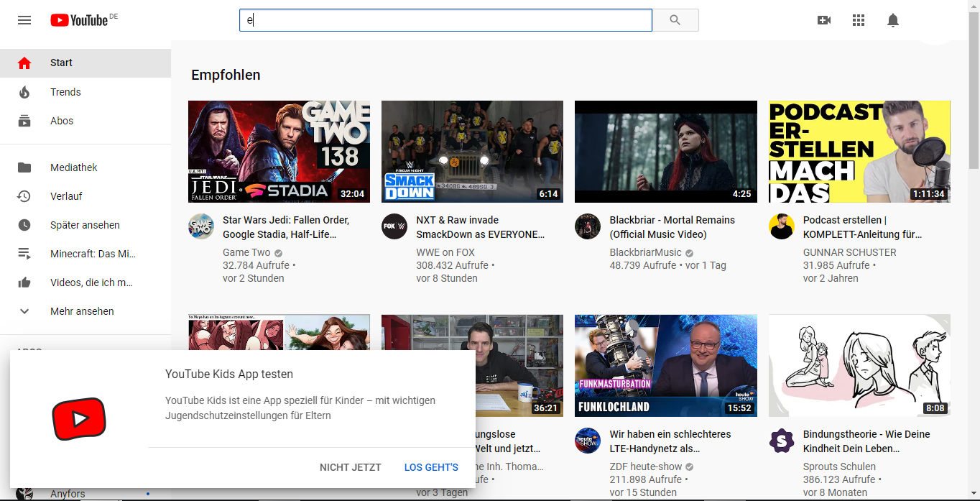Open Später ansehen playlist
Viewport: 980px width, 501px height.
point(85,225)
